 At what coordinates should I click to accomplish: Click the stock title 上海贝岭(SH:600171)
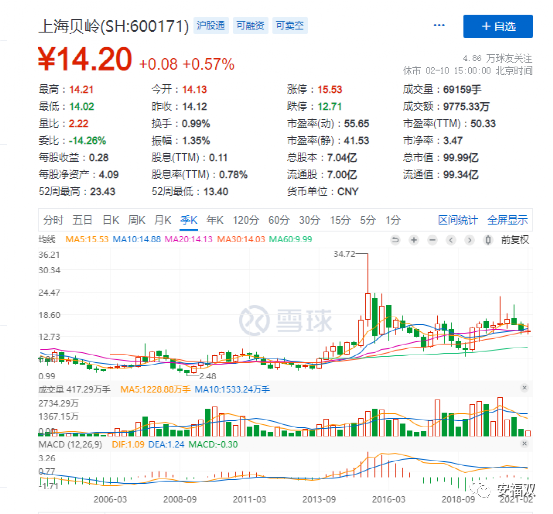pos(114,26)
